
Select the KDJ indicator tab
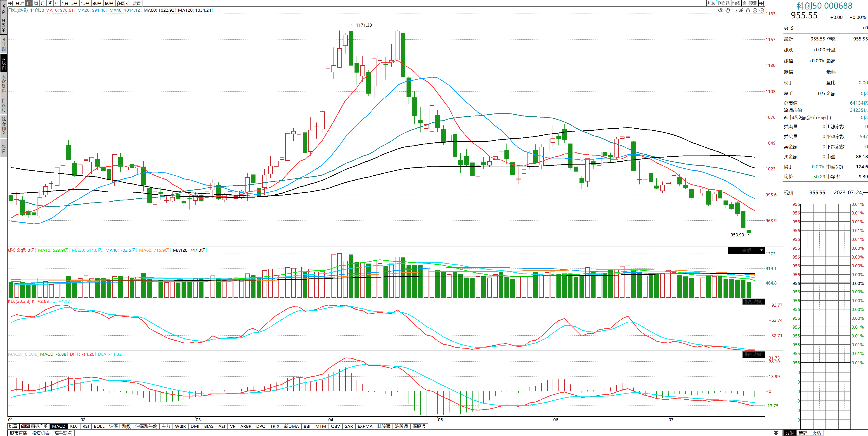[x=74, y=426]
